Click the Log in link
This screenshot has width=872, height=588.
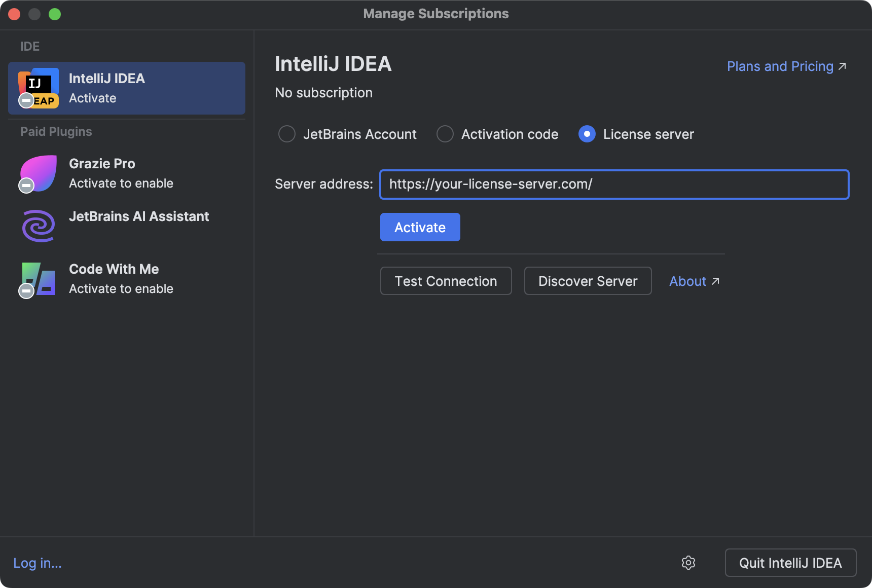(37, 563)
